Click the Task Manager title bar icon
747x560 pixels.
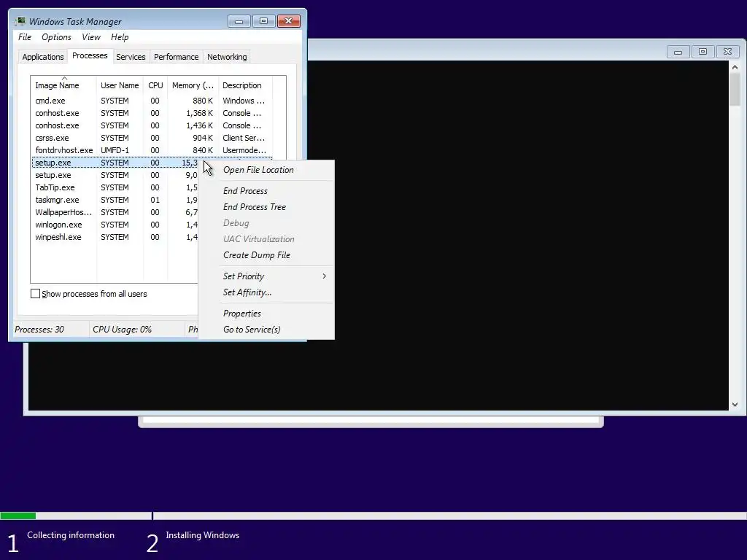[21, 21]
